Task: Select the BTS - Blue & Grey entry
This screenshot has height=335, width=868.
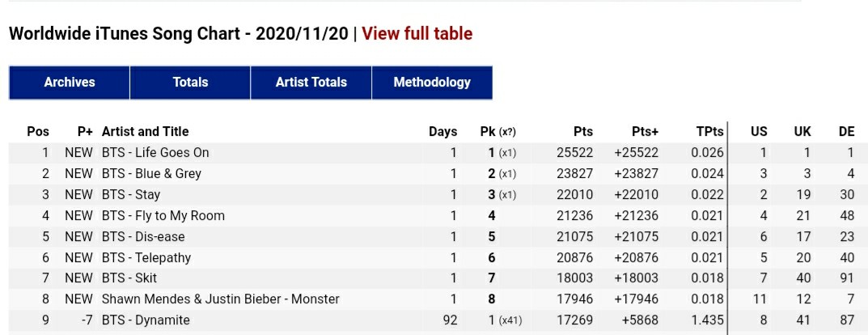Action: click(151, 174)
